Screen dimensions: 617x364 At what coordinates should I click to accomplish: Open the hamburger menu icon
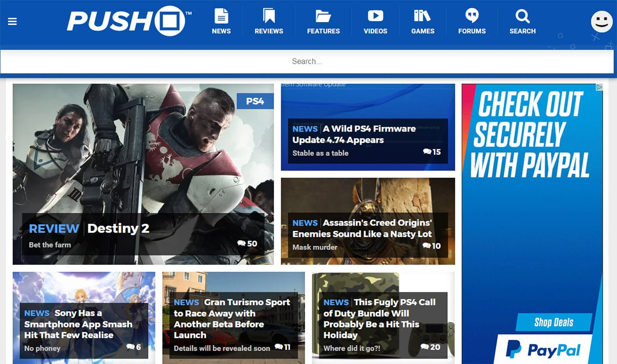click(12, 22)
